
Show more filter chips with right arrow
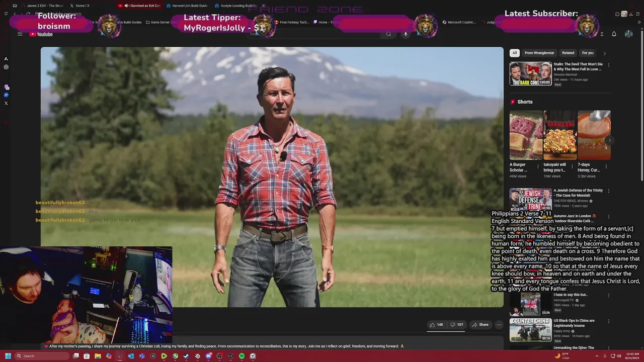[x=604, y=53]
